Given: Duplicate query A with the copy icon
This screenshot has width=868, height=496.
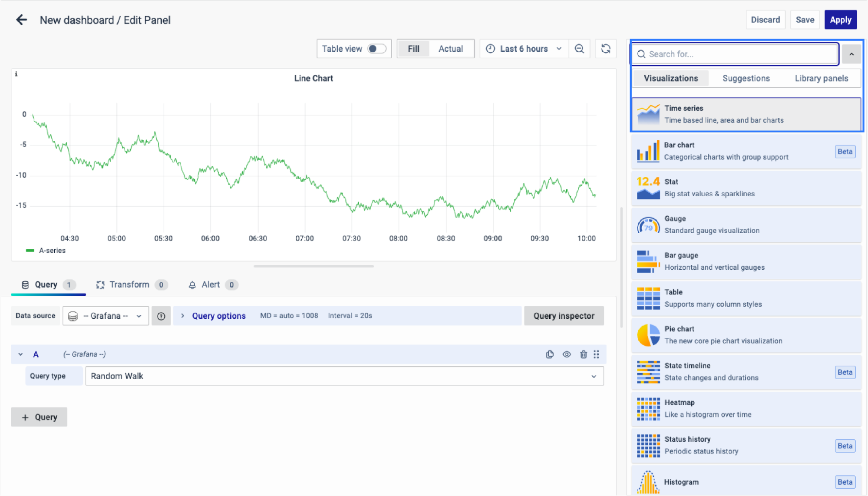Looking at the screenshot, I should 550,354.
